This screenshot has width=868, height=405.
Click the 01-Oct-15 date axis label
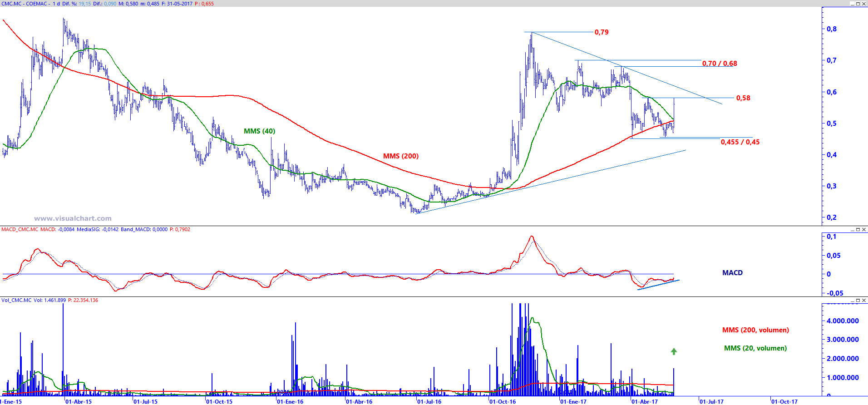(x=219, y=401)
